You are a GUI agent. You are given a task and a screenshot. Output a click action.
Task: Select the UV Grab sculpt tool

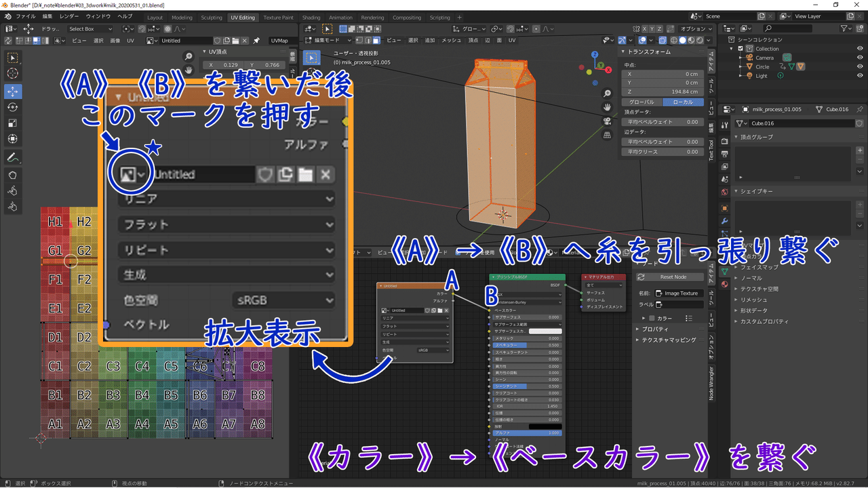pyautogui.click(x=13, y=175)
